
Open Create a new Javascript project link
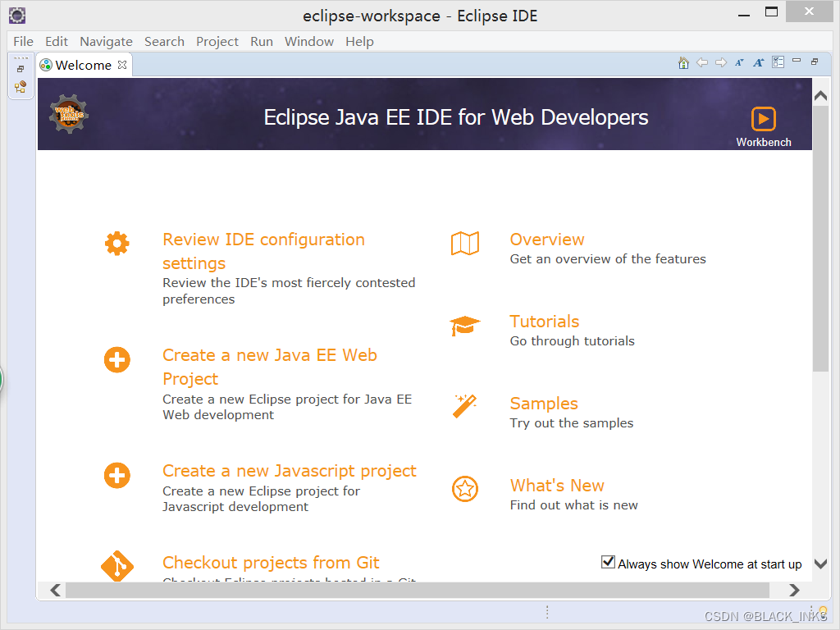[290, 471]
